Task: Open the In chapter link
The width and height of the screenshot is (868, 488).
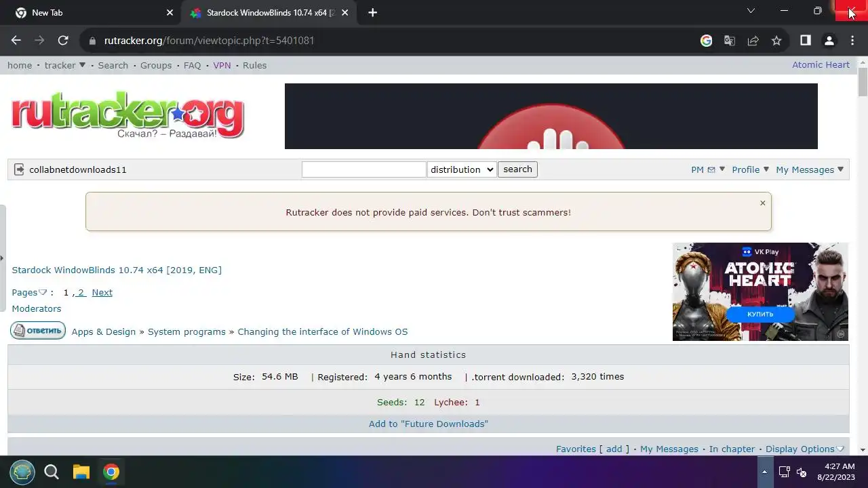Action: tap(732, 449)
